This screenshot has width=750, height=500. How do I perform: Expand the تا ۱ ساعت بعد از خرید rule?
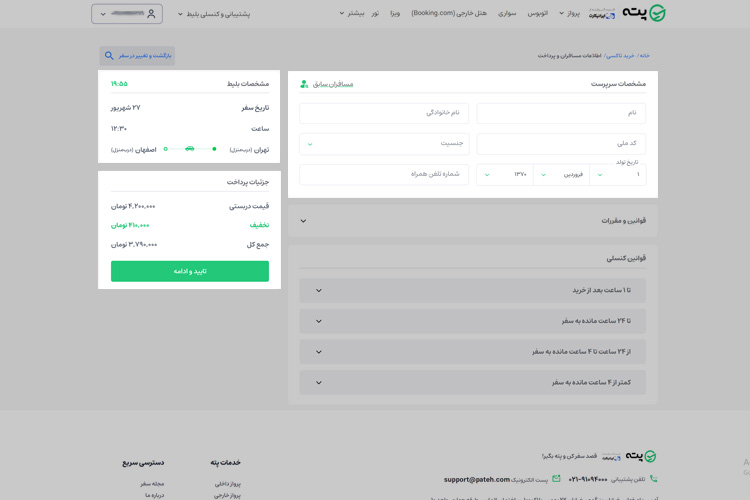(472, 290)
